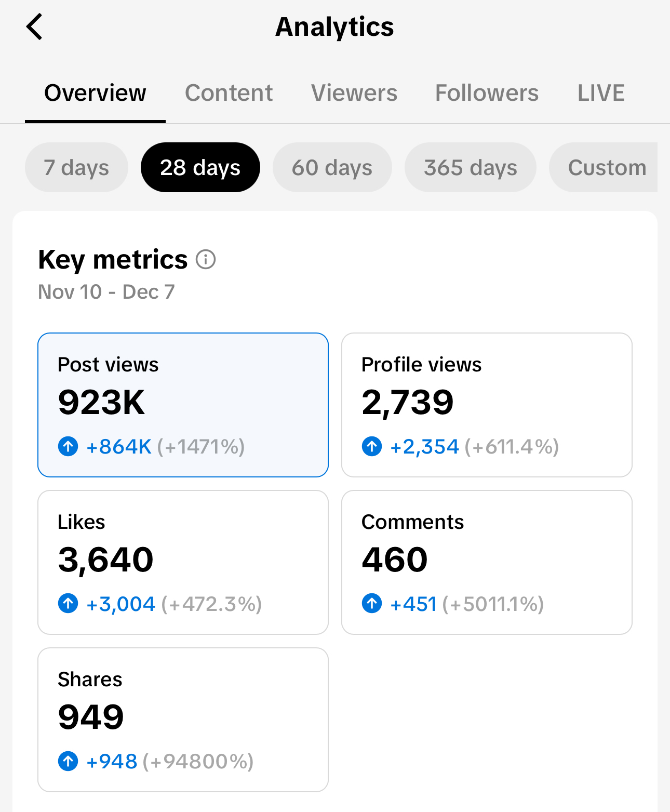Go to the Followers tab

[x=487, y=93]
